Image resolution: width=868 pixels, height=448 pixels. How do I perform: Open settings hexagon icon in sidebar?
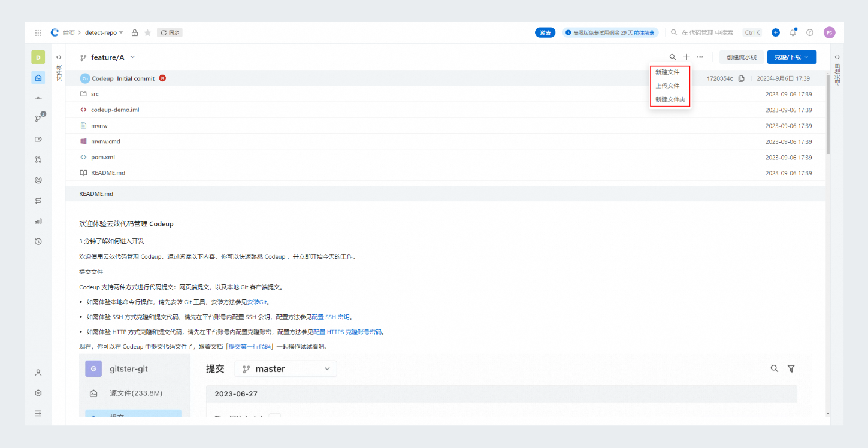(x=38, y=393)
